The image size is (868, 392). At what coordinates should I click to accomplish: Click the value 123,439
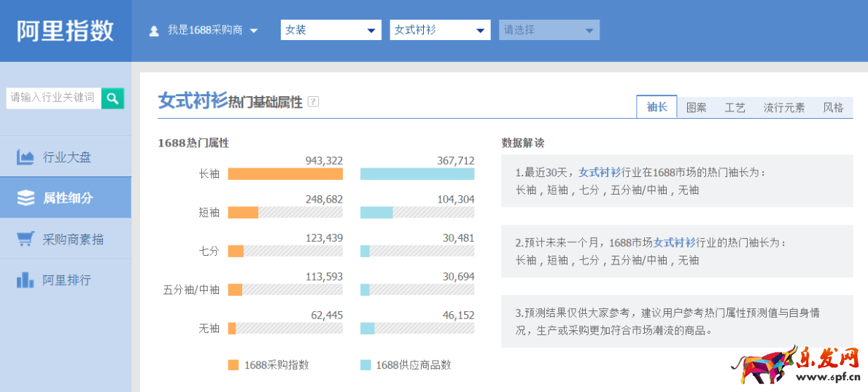324,238
